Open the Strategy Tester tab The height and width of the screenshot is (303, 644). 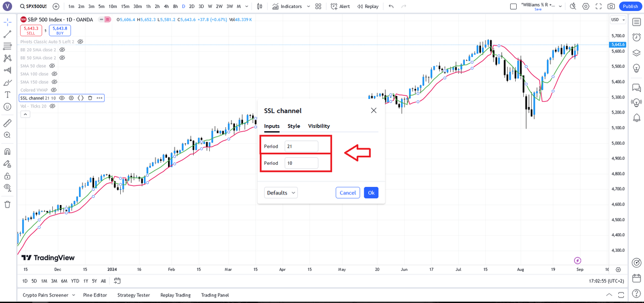(134, 295)
